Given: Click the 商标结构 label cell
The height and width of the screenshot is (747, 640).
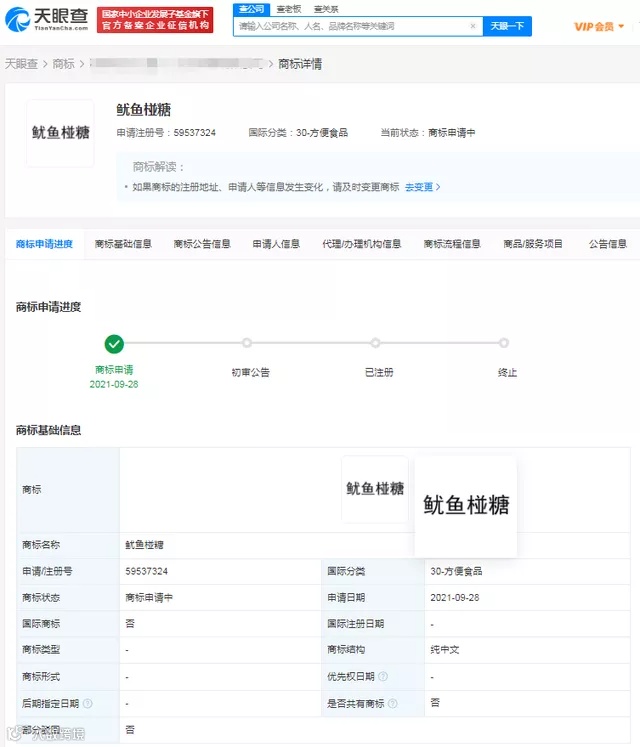Looking at the screenshot, I should click(x=373, y=650).
